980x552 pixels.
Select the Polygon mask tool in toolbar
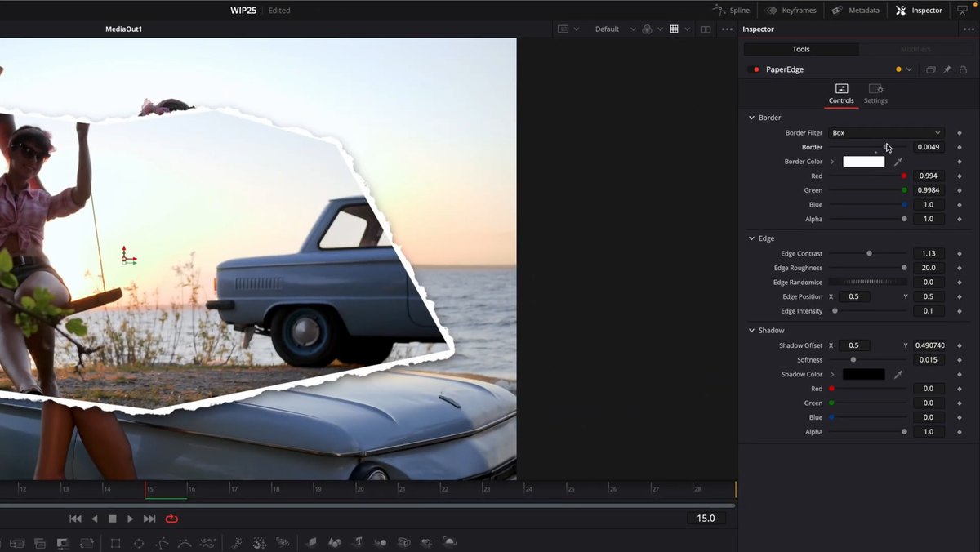(162, 543)
